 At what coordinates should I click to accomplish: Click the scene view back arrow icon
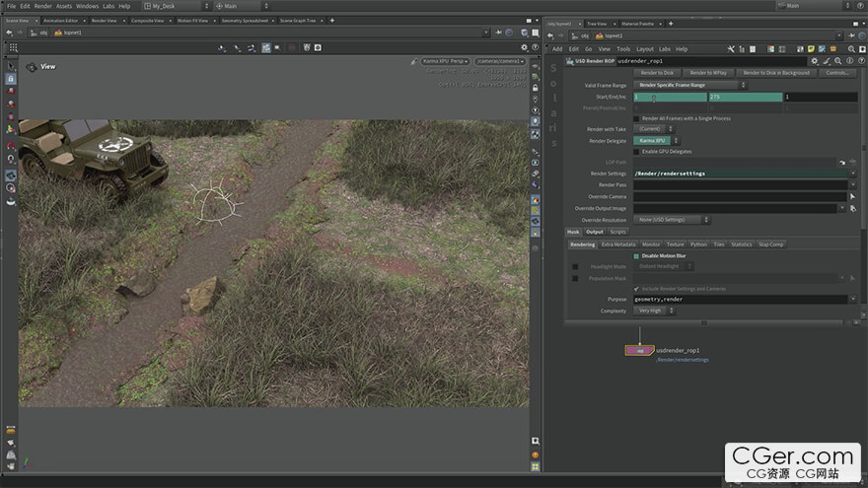10,33
